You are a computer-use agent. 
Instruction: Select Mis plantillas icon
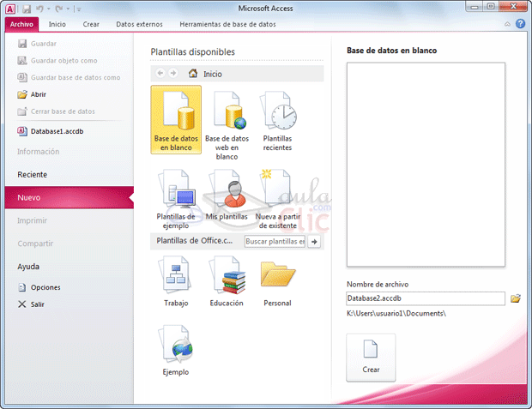click(x=227, y=195)
